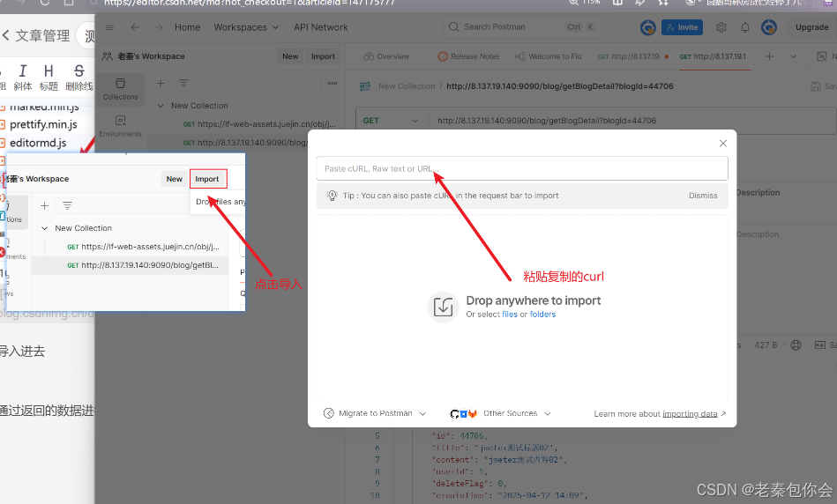The height and width of the screenshot is (504, 837).
Task: Collapse New Collection in the dimmed Postman sidebar
Action: point(161,106)
